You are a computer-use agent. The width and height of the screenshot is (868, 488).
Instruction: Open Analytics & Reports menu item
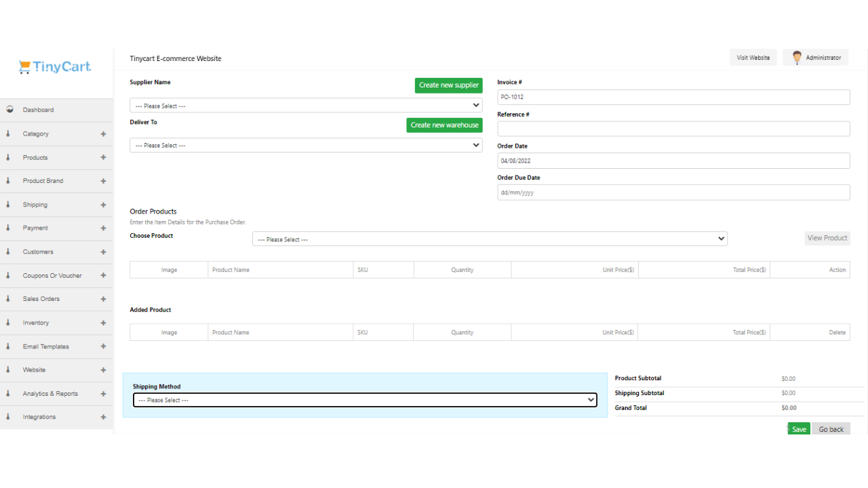pos(50,394)
